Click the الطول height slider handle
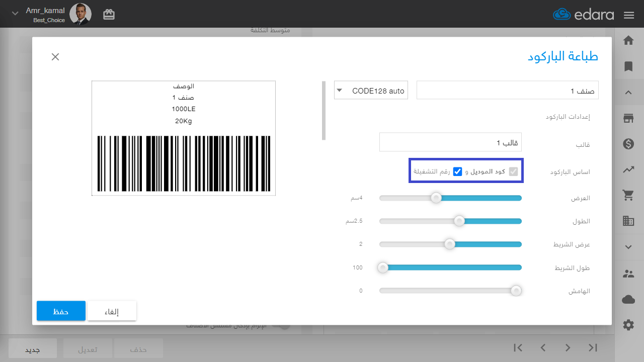The width and height of the screenshot is (644, 362). click(459, 221)
